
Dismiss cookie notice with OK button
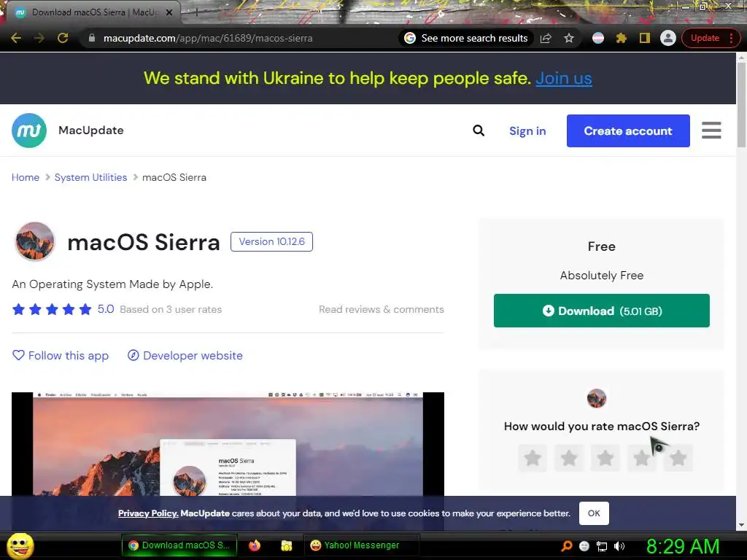[594, 513]
